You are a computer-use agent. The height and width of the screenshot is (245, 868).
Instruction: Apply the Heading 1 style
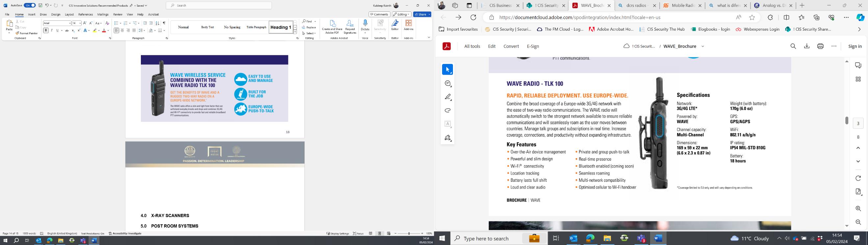pos(281,27)
